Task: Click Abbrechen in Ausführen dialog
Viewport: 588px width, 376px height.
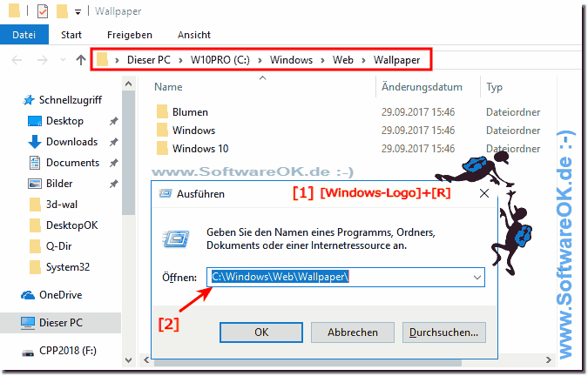Action: pyautogui.click(x=353, y=332)
